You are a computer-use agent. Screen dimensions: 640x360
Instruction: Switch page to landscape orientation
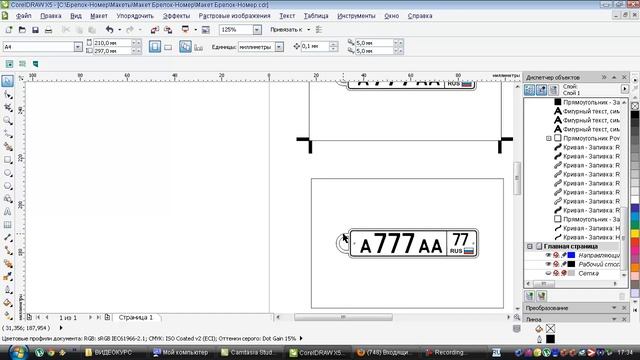point(168,47)
